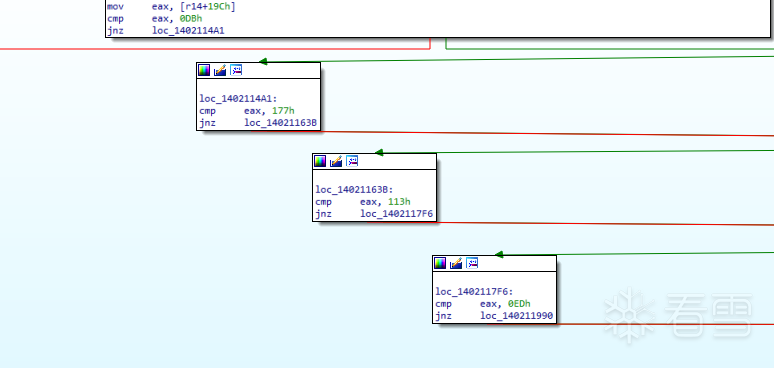Select value 0EDh in cmp instruction
774x368 pixels.
pos(519,304)
